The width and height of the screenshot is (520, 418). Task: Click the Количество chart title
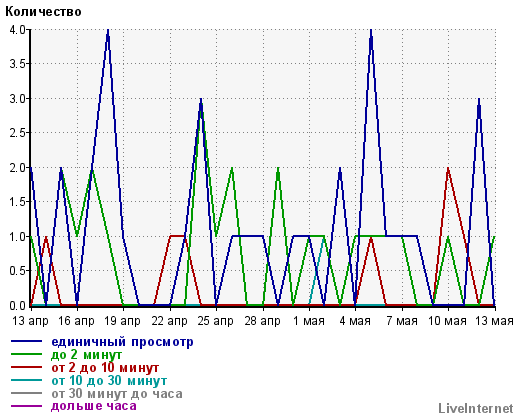(43, 12)
